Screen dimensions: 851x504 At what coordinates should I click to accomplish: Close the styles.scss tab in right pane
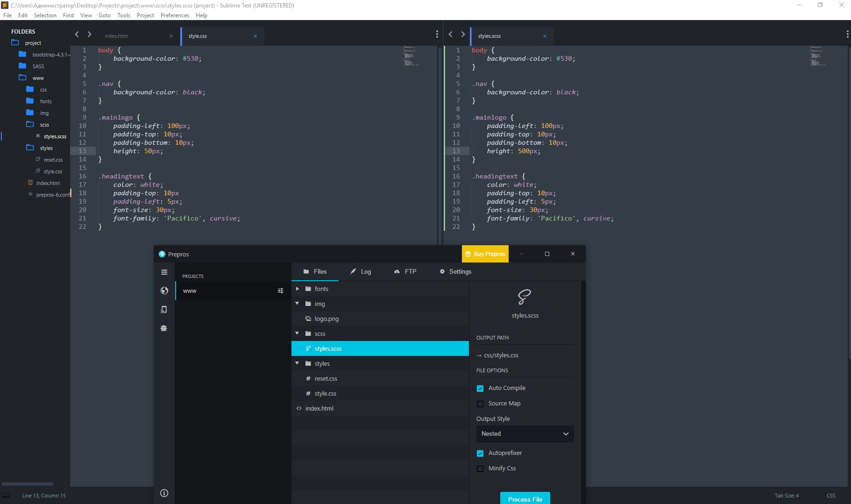(x=545, y=36)
